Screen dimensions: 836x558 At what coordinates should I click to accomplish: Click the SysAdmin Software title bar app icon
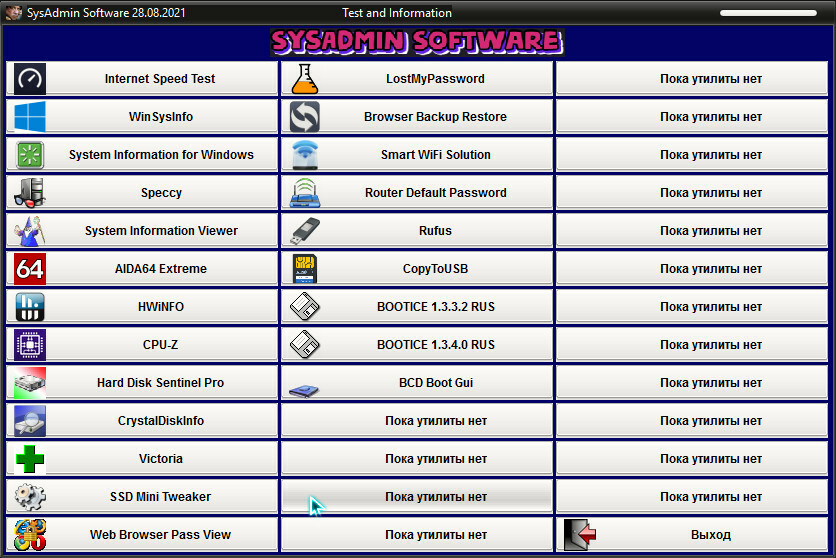pos(13,12)
